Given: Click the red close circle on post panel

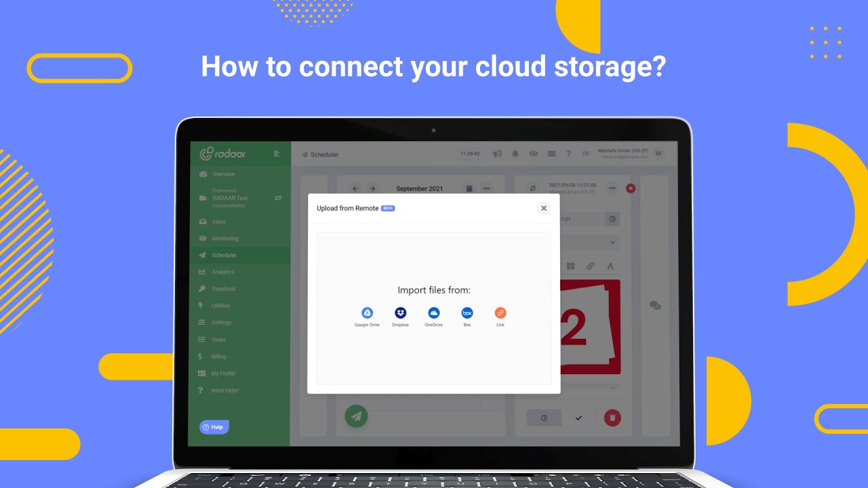Looking at the screenshot, I should point(631,188).
